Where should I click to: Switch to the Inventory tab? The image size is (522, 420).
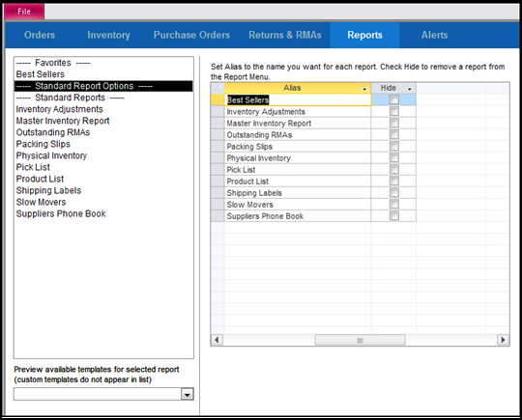(108, 35)
